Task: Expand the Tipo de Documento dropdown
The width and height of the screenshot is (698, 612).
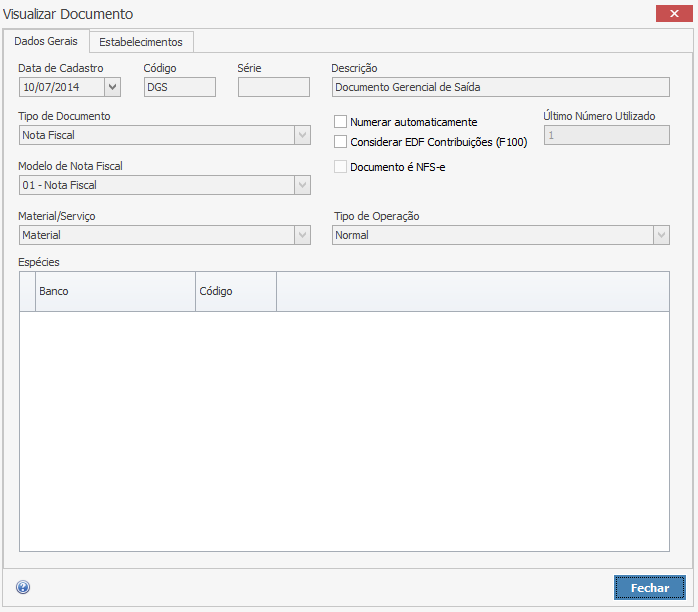Action: pyautogui.click(x=302, y=135)
